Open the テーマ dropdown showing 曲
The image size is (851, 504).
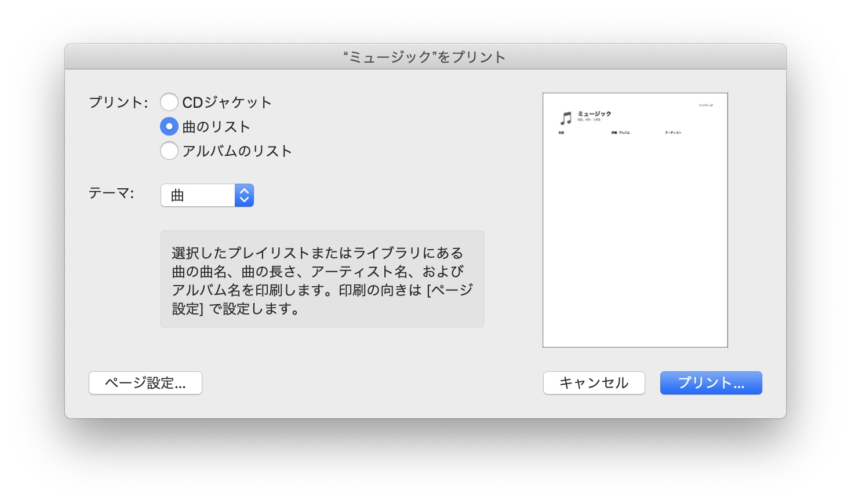point(207,195)
